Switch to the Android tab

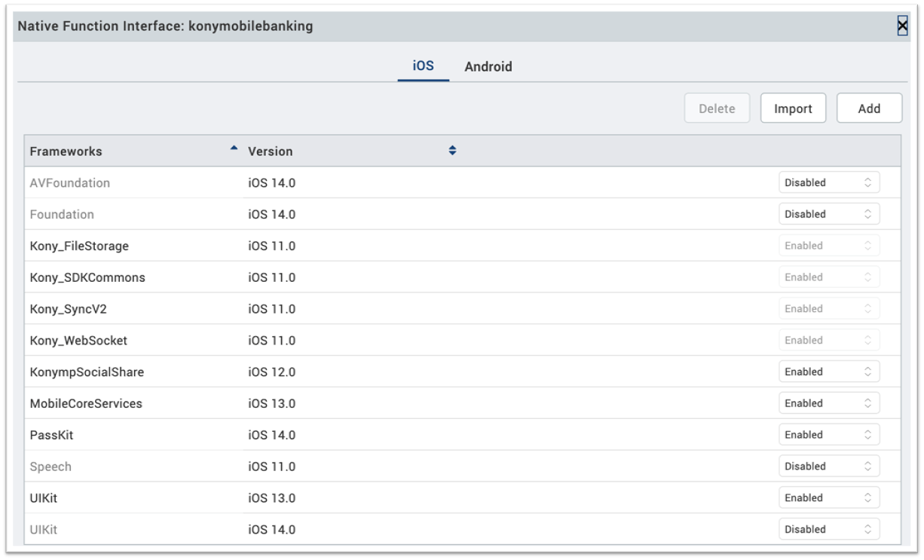tap(488, 66)
